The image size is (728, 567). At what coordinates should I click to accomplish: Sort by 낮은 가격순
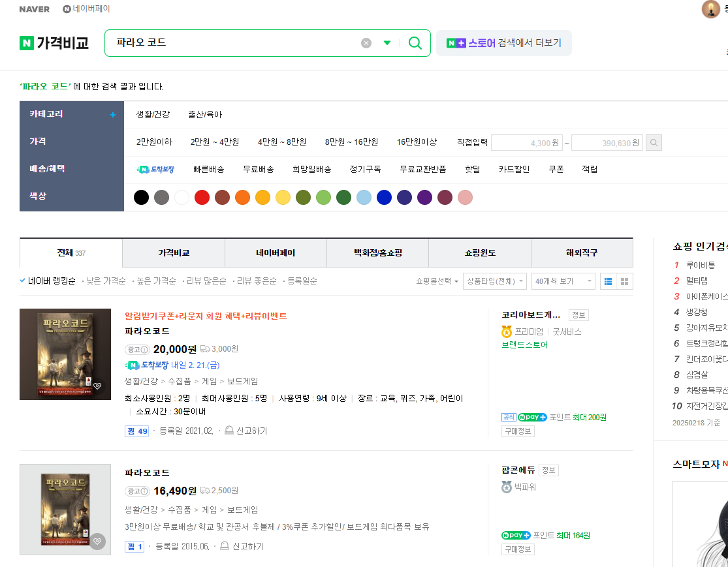click(105, 281)
